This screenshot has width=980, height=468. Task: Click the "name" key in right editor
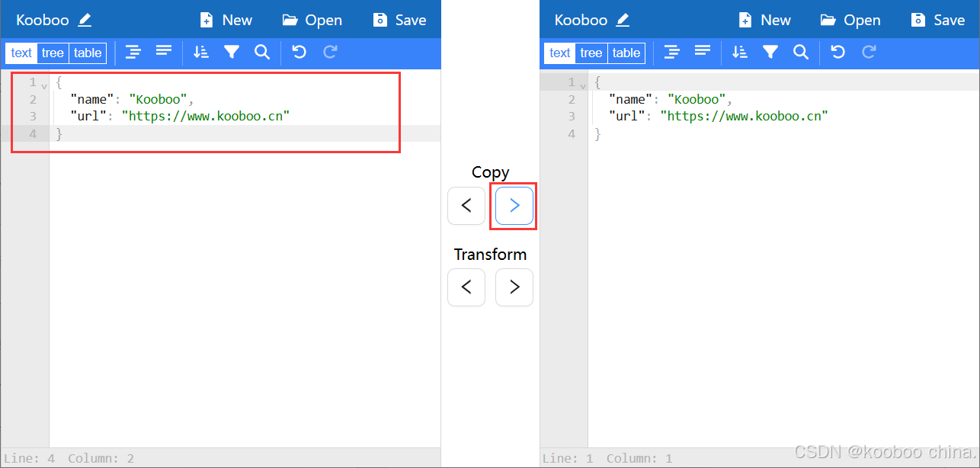[x=631, y=99]
